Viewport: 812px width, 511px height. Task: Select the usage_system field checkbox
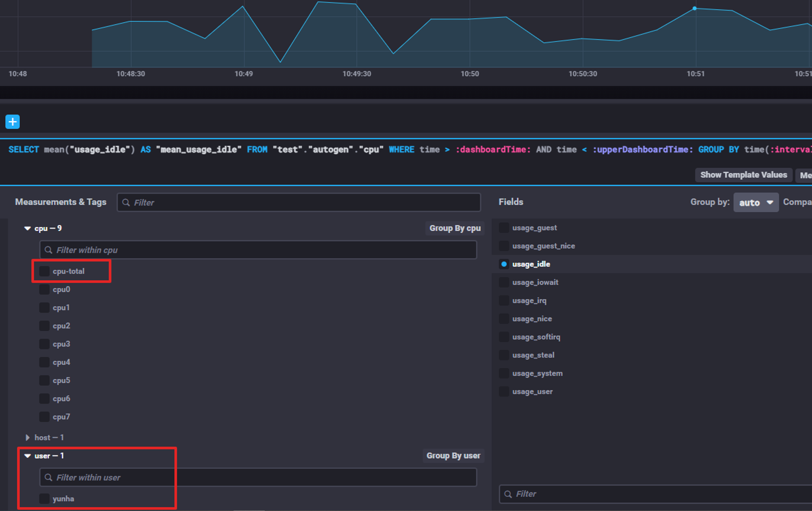pyautogui.click(x=504, y=373)
